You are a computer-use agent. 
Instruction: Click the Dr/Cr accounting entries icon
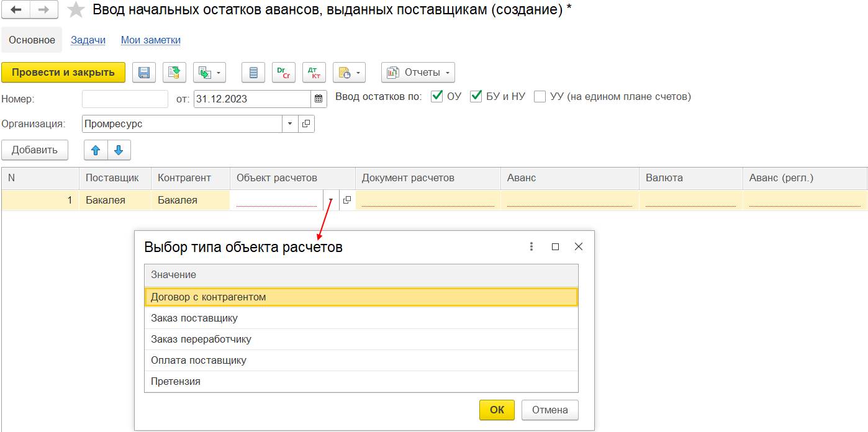[x=283, y=73]
